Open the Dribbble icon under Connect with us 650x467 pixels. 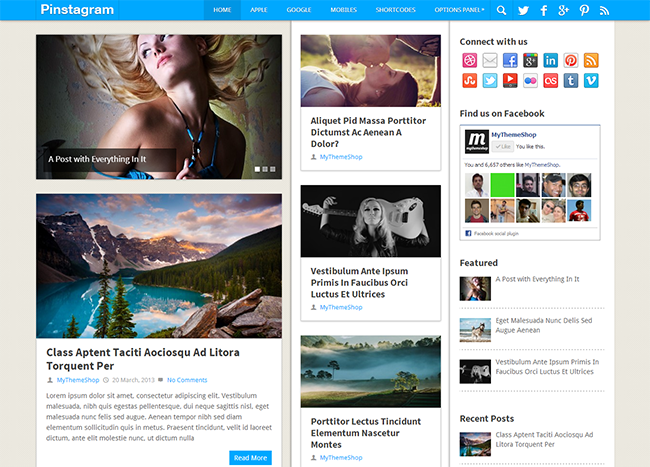point(470,60)
